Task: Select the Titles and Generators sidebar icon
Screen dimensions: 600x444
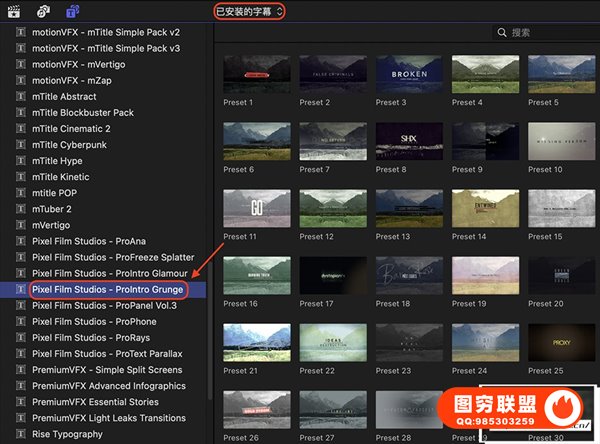Action: click(x=73, y=11)
